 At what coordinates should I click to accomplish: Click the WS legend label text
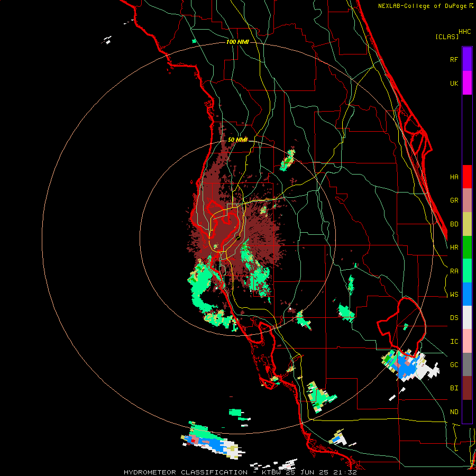pos(454,294)
